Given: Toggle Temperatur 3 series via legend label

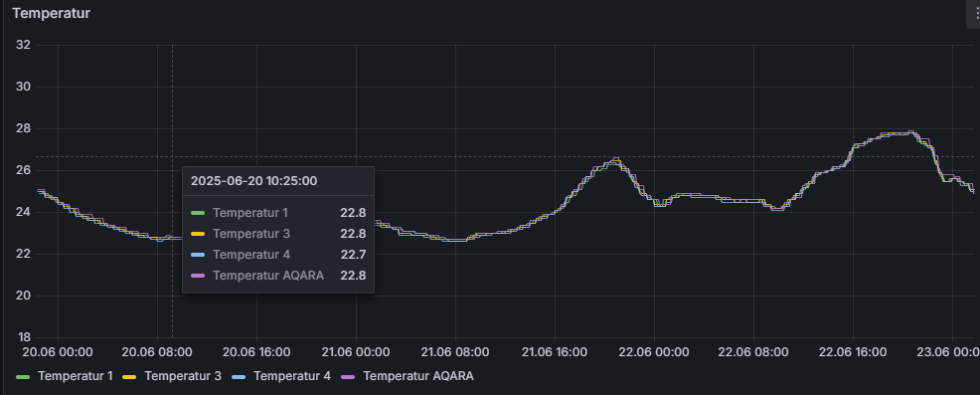Looking at the screenshot, I should point(183,376).
